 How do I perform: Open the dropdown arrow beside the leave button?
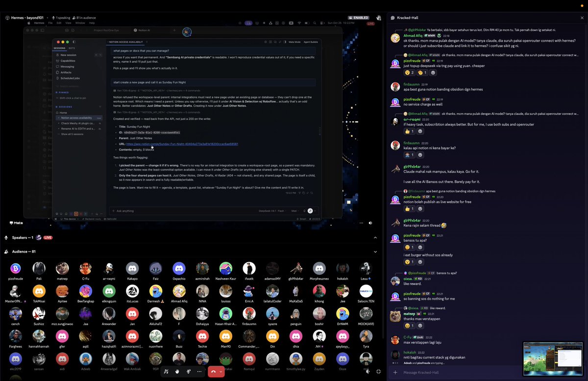pos(221,372)
